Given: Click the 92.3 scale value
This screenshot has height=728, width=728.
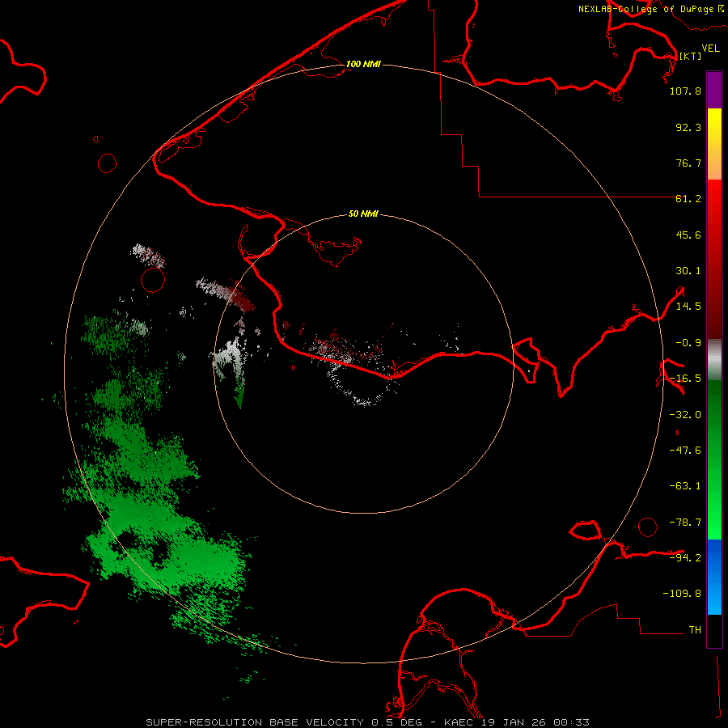Looking at the screenshot, I should 688,127.
